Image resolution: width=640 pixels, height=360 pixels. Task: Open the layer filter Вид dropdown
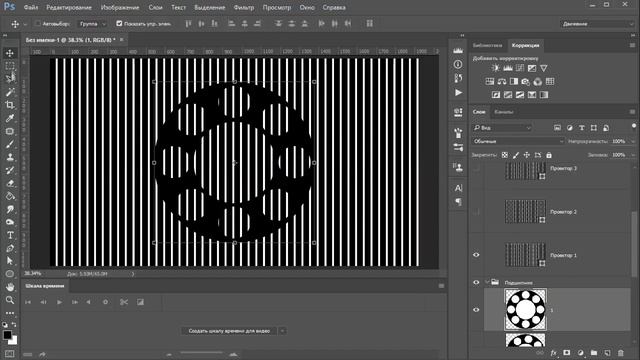point(502,128)
